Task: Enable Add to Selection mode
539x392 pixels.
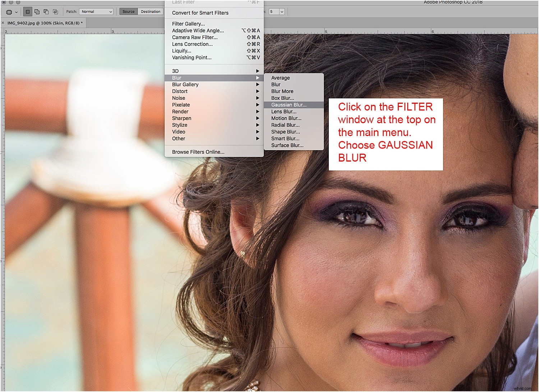Action: pyautogui.click(x=37, y=11)
